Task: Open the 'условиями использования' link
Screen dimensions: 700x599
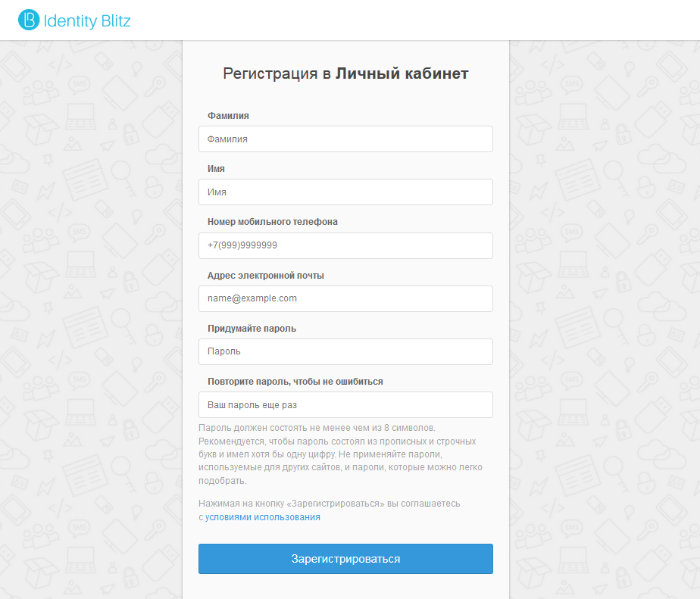Action: click(263, 517)
